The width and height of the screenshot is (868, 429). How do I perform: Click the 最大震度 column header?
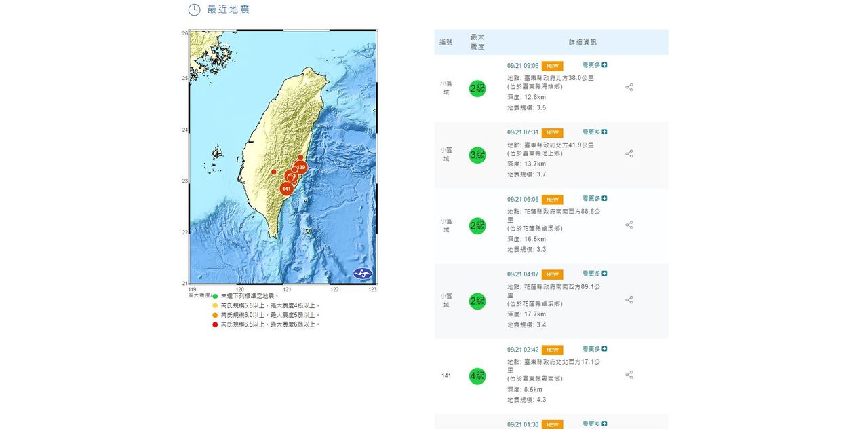(477, 42)
